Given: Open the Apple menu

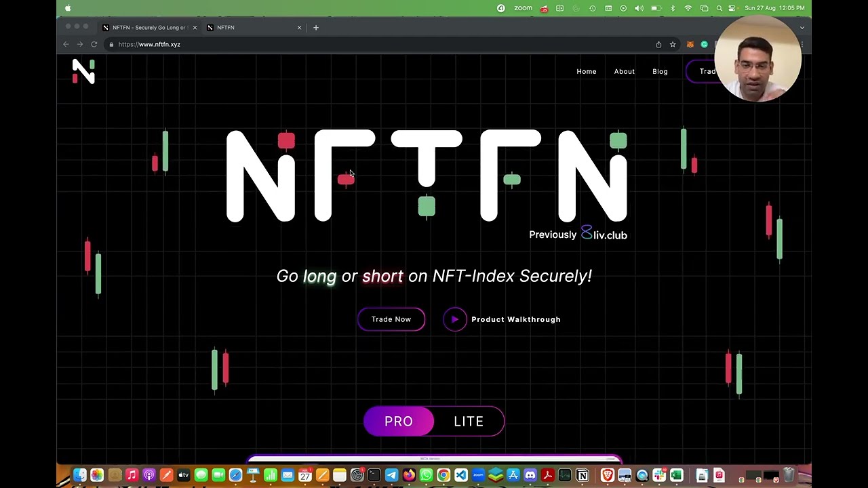Looking at the screenshot, I should [x=68, y=8].
